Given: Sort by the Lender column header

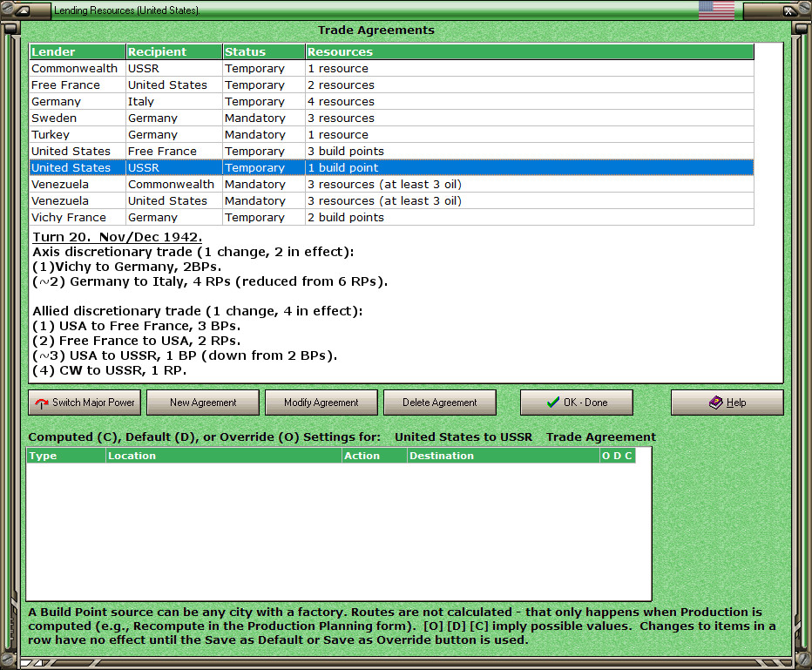Looking at the screenshot, I should tap(78, 51).
